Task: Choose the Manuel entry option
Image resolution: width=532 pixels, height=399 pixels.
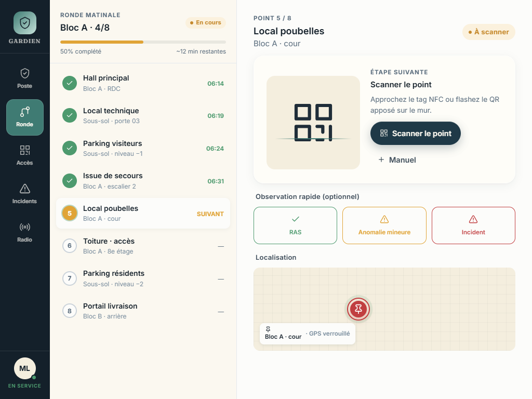Action: point(397,160)
